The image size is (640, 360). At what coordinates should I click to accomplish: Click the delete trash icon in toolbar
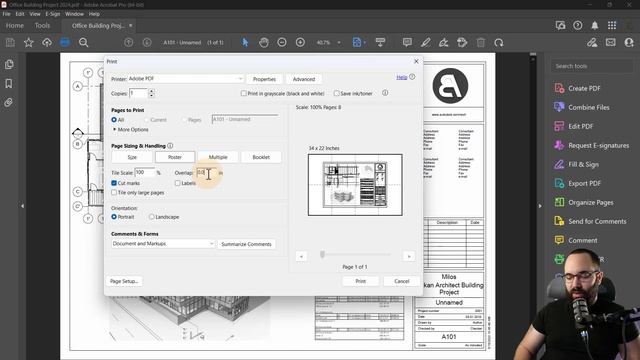click(x=481, y=42)
